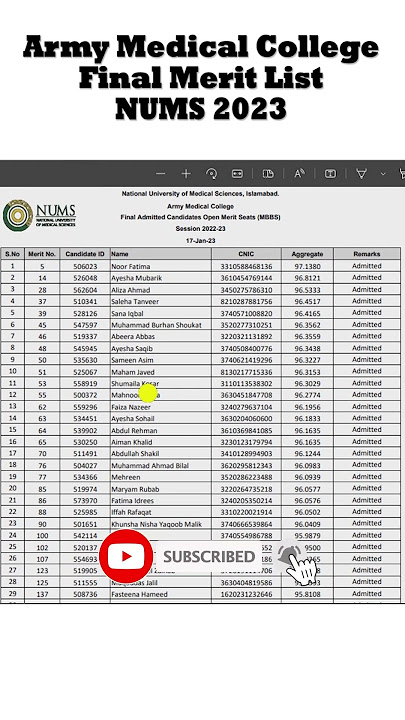Screen dimensions: 405x720
Task: Open draw tool options dropdown arrow
Action: tap(383, 174)
